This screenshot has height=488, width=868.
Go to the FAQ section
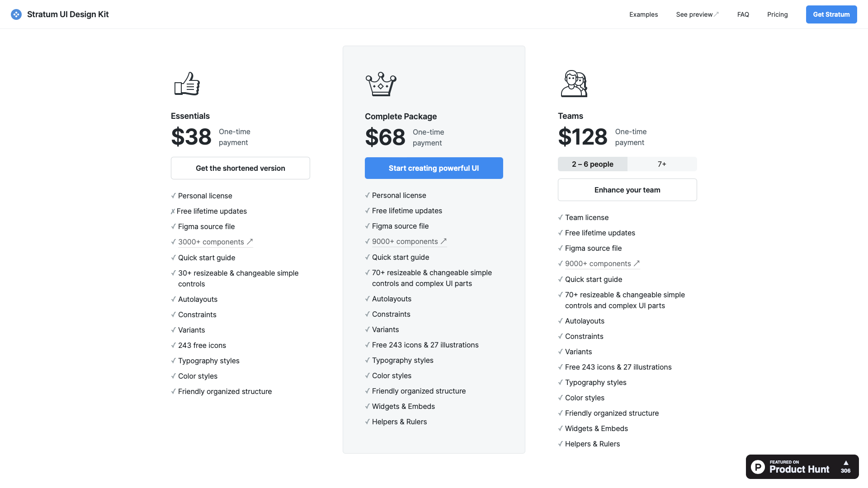click(x=743, y=14)
